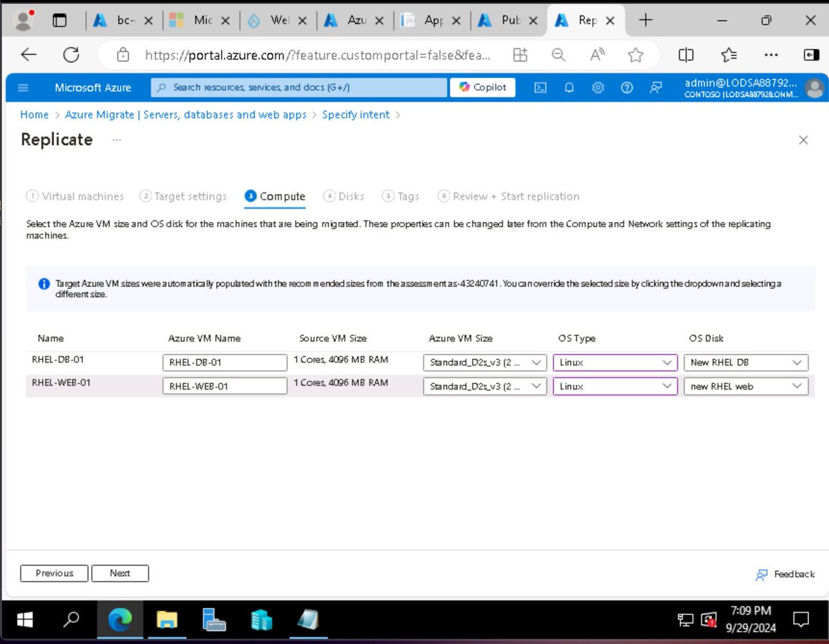This screenshot has height=644, width=829.
Task: Open Windows taskbar search
Action: pos(70,621)
